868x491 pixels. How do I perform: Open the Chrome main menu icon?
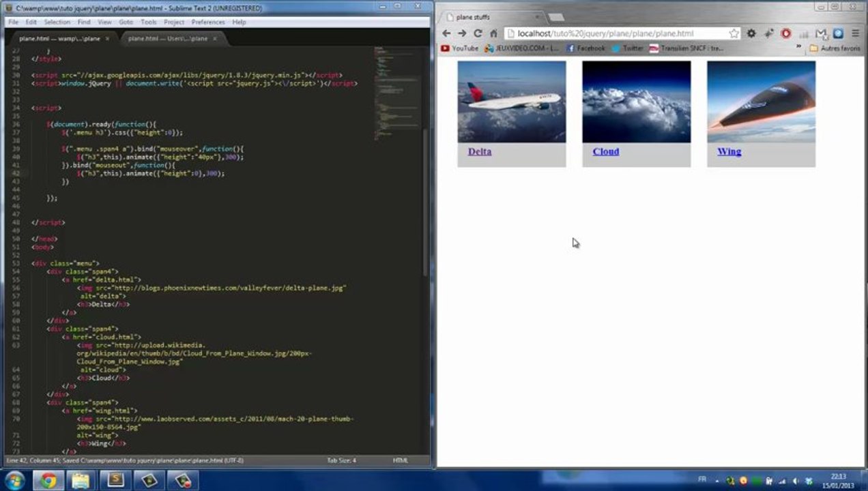pos(855,33)
